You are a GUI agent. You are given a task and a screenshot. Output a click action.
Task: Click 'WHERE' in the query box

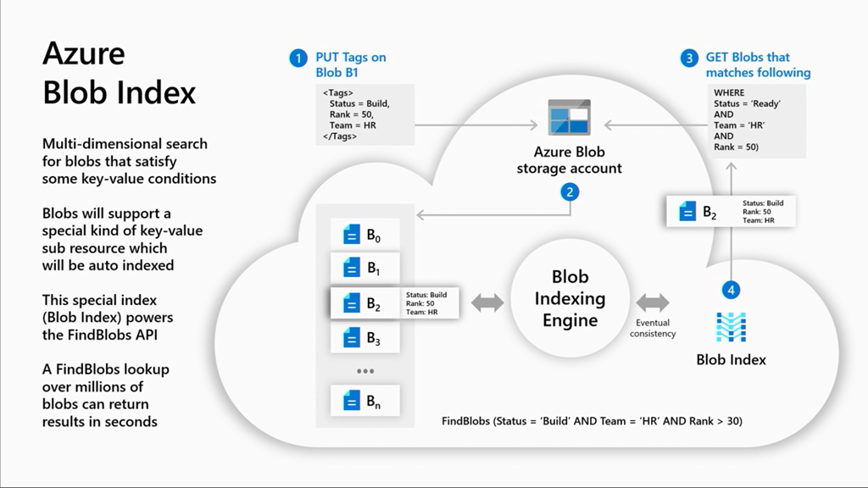(x=729, y=92)
